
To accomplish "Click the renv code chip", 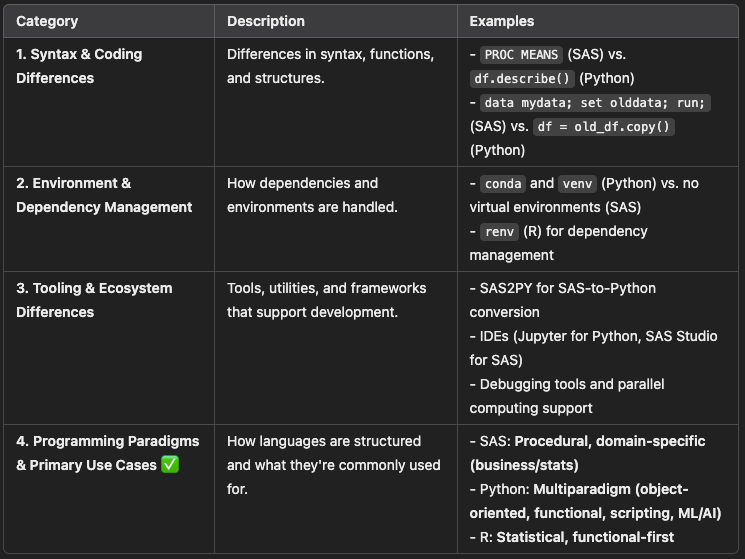I will pos(499,232).
